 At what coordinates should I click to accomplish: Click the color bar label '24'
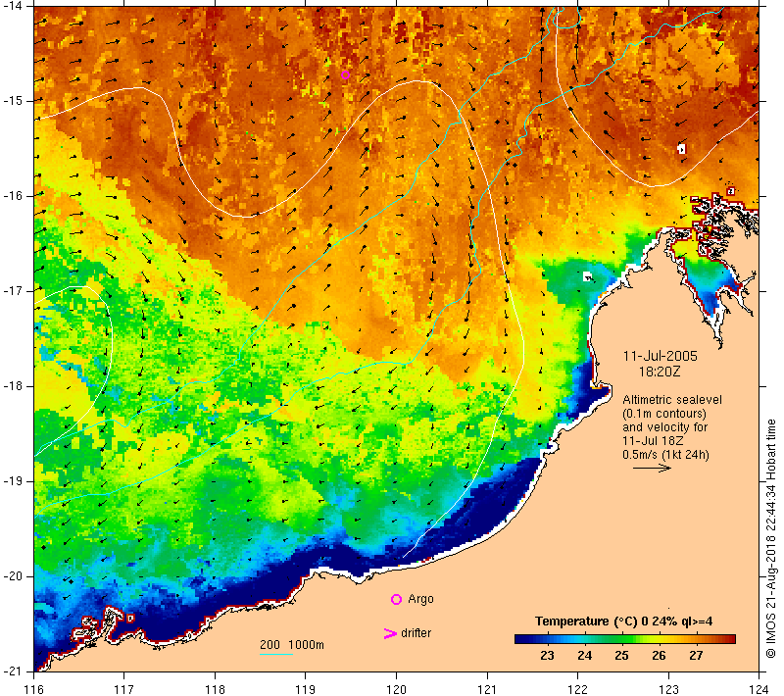pos(584,656)
